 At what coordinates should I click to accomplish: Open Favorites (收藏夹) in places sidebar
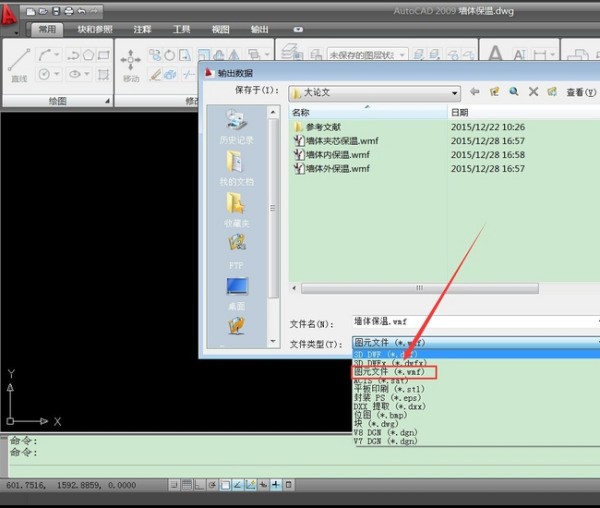[x=236, y=210]
